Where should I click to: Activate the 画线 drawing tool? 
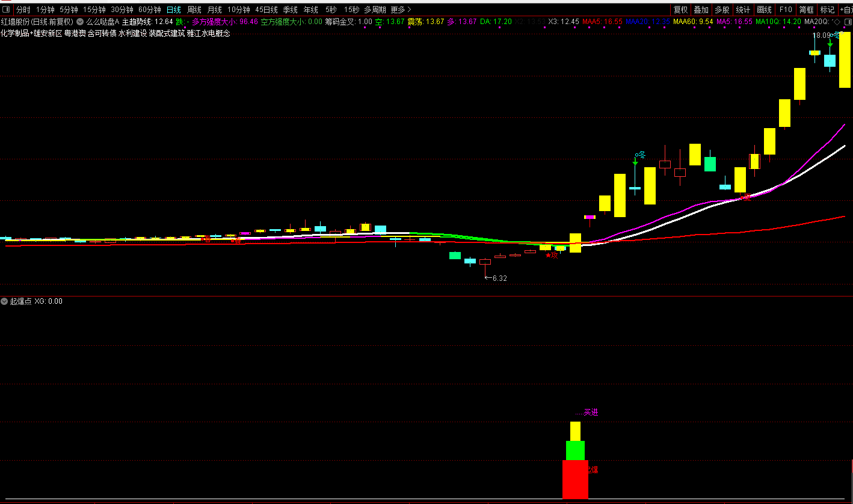(x=765, y=10)
